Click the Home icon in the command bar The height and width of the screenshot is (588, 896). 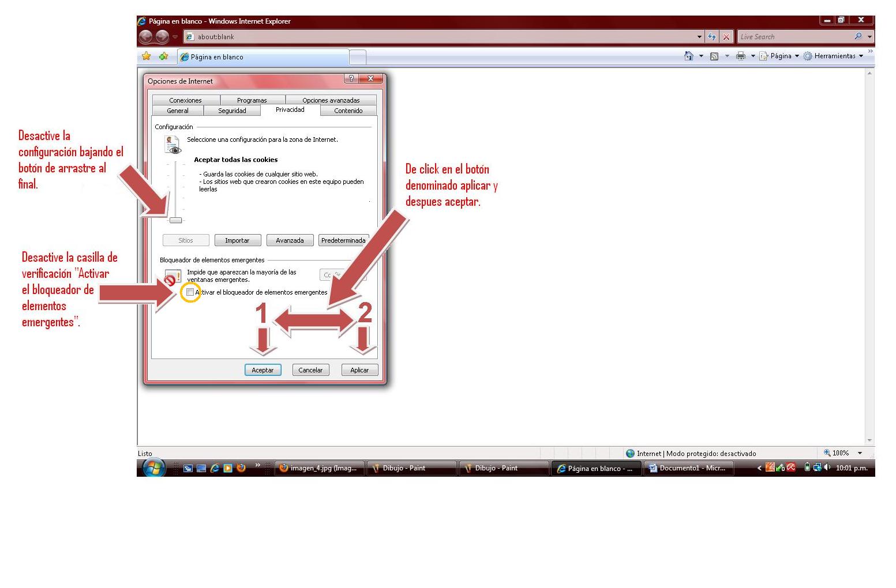pos(688,56)
